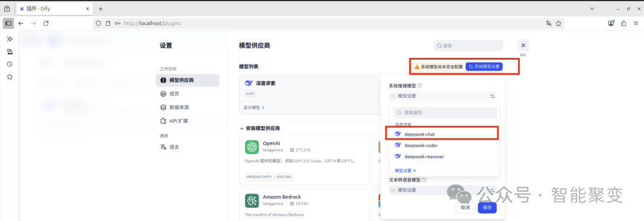The image size is (644, 221).
Task: Open the text-to-speech model dropdown
Action: (x=442, y=190)
